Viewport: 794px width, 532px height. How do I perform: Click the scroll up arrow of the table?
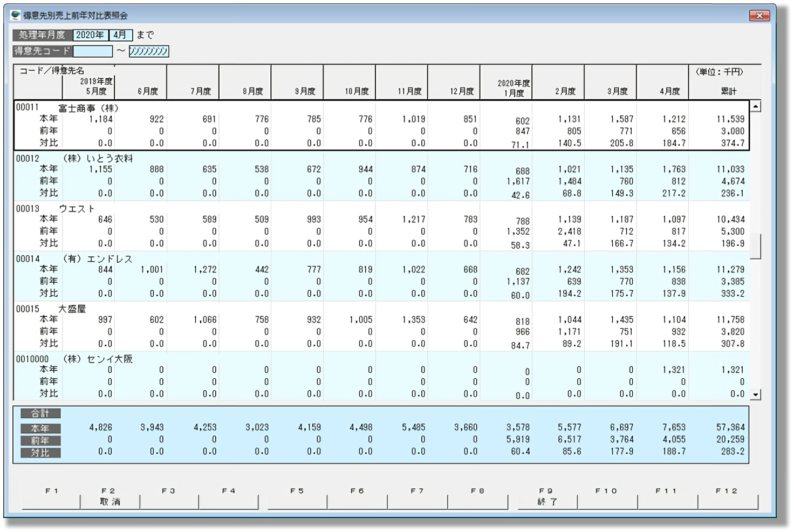756,106
